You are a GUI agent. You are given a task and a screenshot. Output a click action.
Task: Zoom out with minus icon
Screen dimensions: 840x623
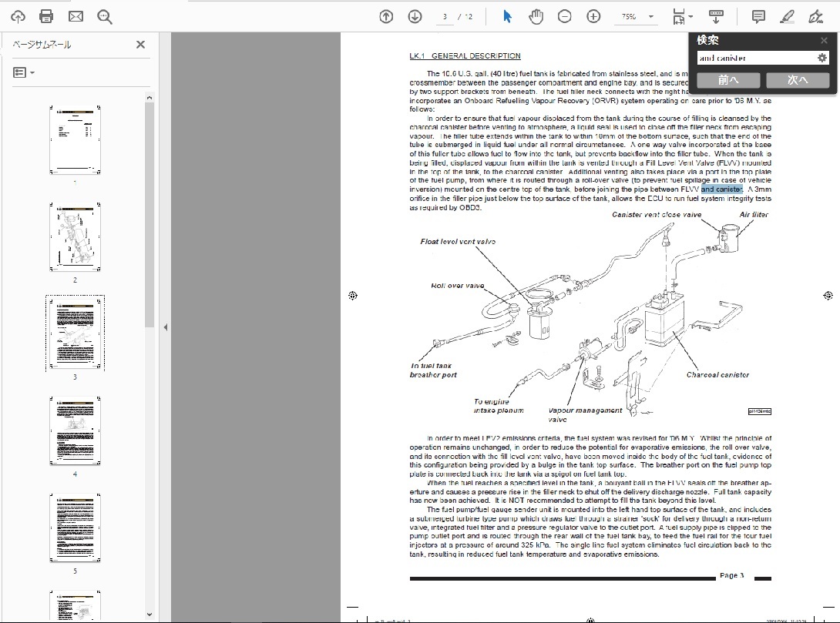click(564, 17)
